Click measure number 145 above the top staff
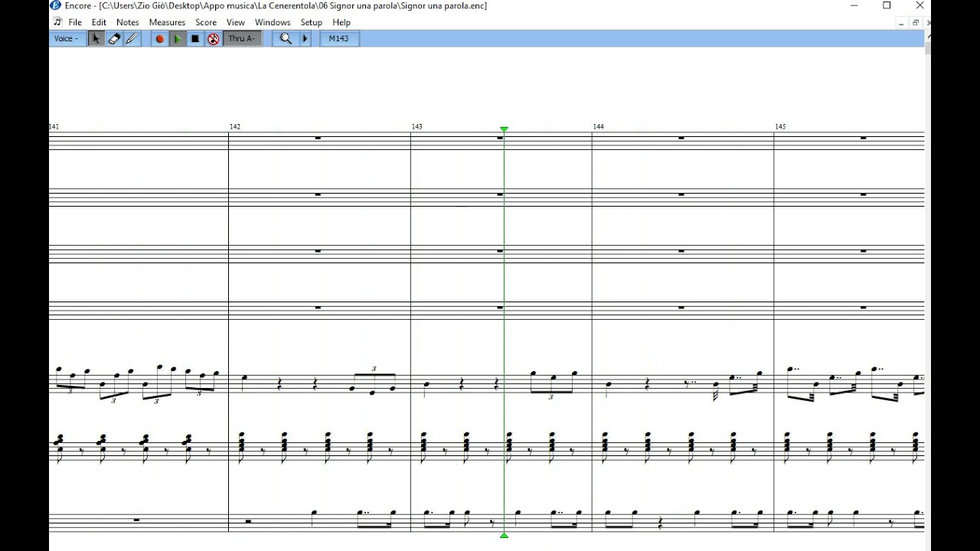Viewport: 980px width, 551px height. tap(780, 126)
